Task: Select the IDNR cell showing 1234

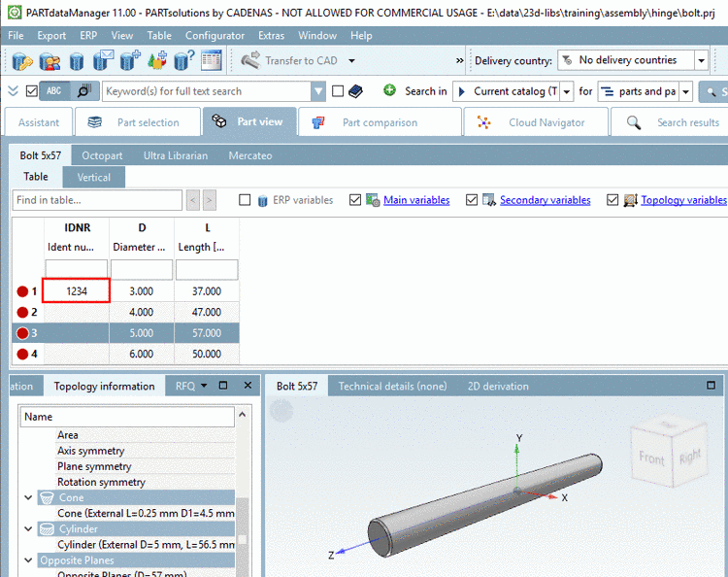Action: click(76, 290)
